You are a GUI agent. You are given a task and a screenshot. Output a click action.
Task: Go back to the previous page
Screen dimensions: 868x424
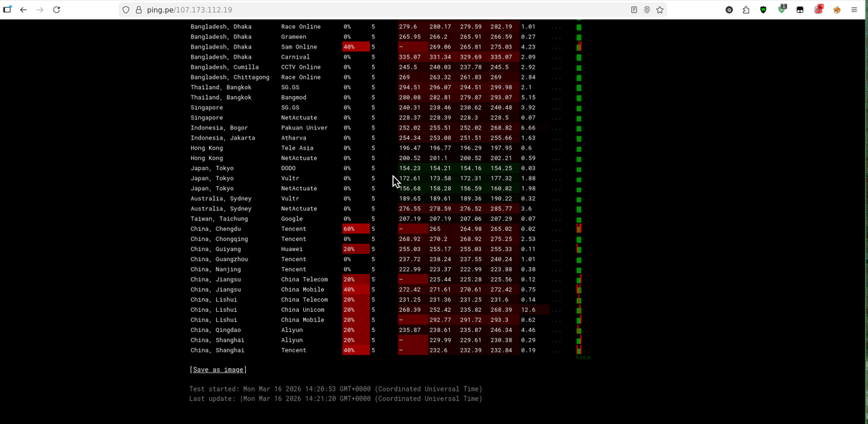pos(23,10)
